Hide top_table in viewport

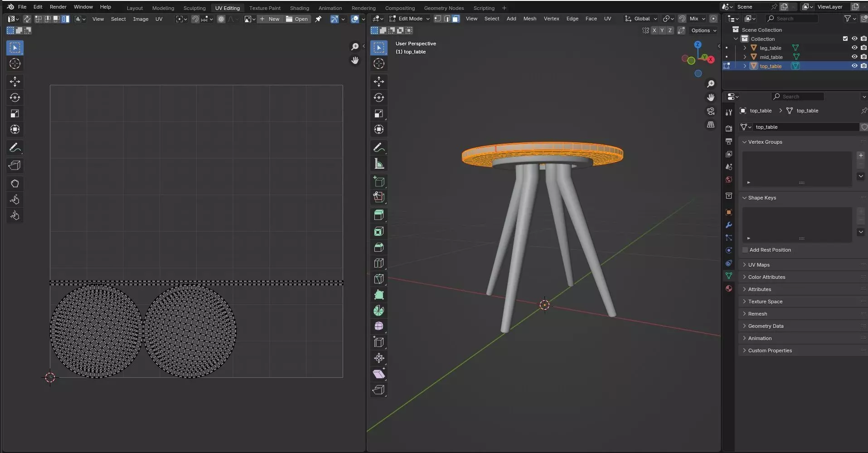point(854,66)
